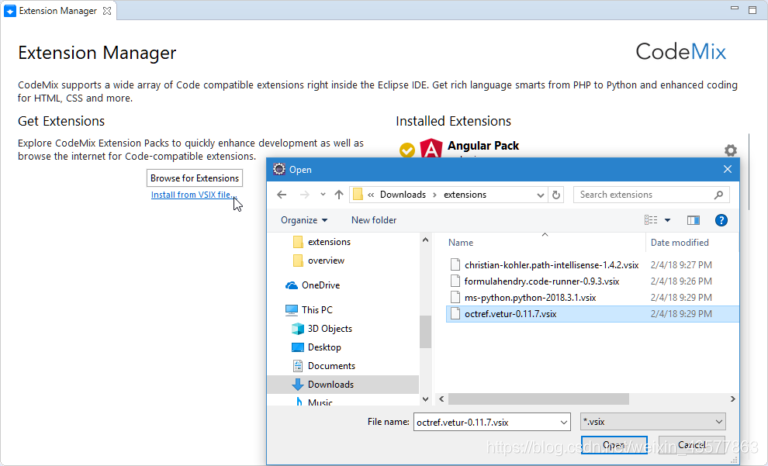Click the Downloads breadcrumb segment
The width and height of the screenshot is (768, 466).
point(403,195)
